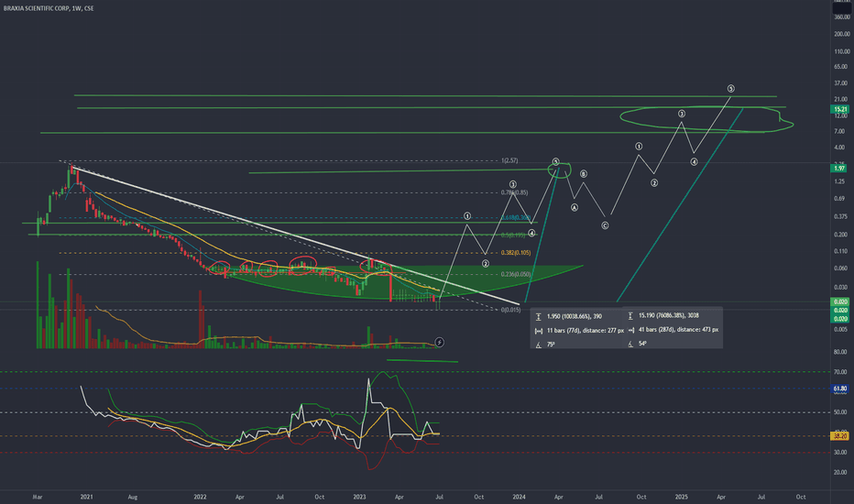Viewport: 854px width, 504px height.
Task: Click the 37.00 price axis label
Action: (x=840, y=83)
